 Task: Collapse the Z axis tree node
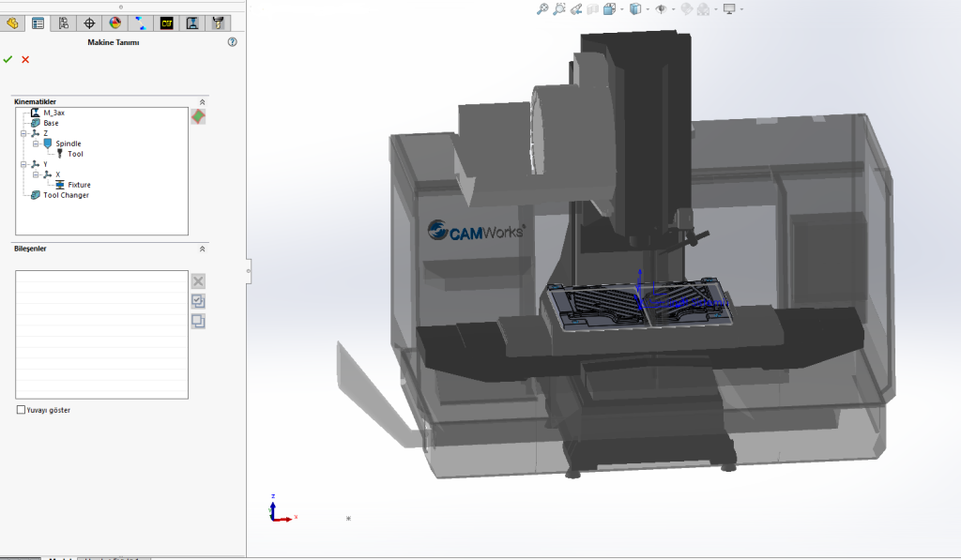coord(23,134)
